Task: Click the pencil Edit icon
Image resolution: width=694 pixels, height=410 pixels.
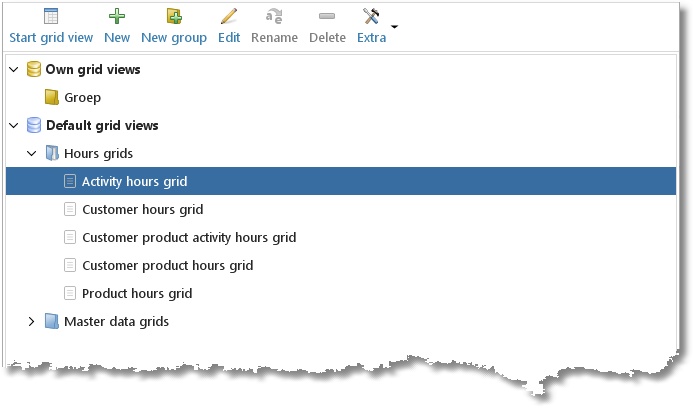Action: pyautogui.click(x=229, y=16)
